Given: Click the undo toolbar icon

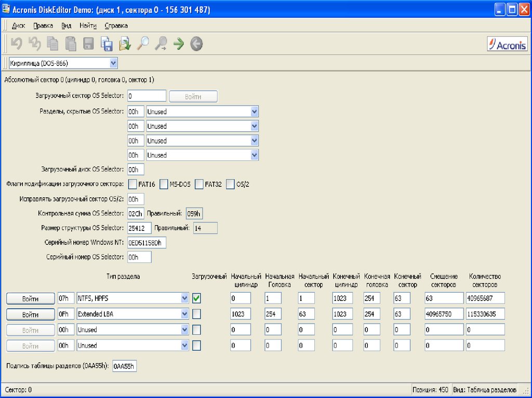Looking at the screenshot, I should (x=16, y=44).
